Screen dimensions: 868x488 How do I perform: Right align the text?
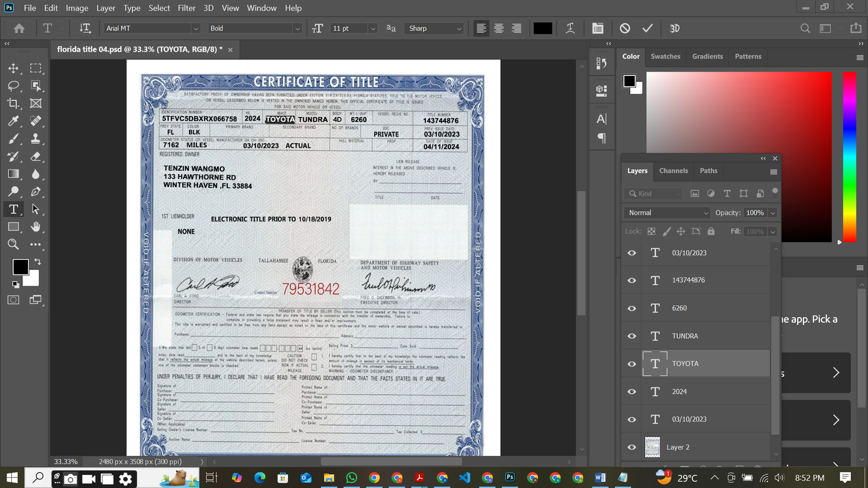coord(516,28)
